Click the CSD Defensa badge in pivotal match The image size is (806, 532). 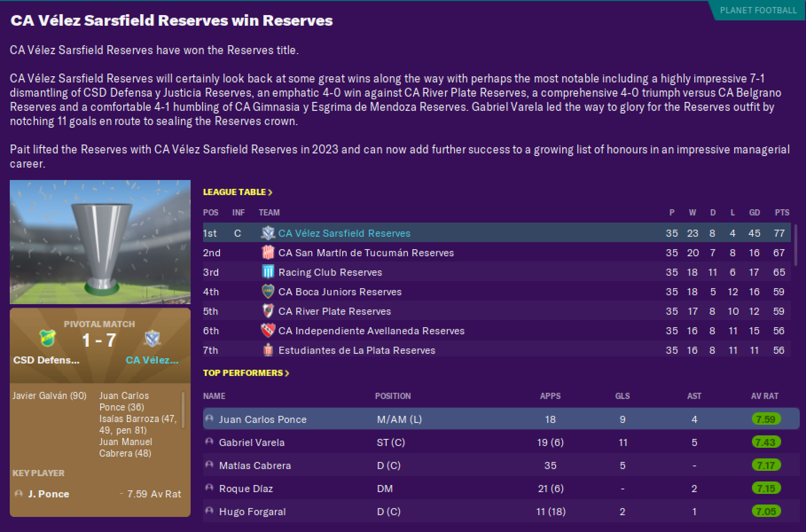click(47, 339)
